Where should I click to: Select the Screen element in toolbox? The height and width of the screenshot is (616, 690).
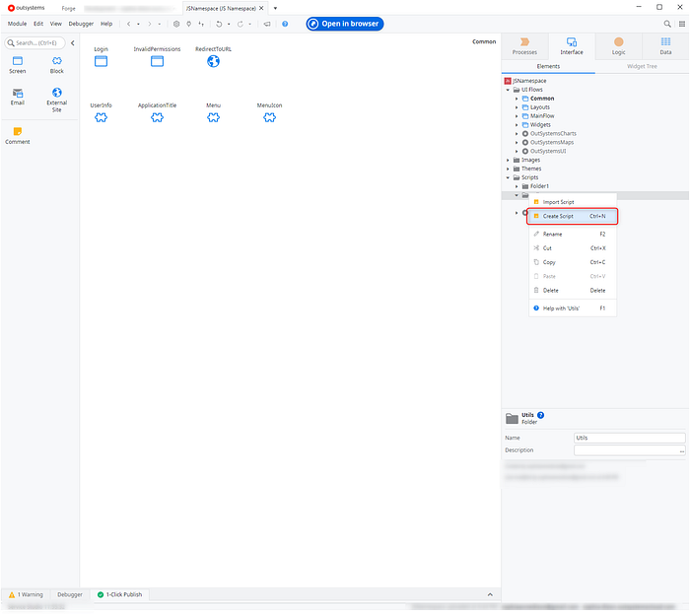tap(18, 61)
